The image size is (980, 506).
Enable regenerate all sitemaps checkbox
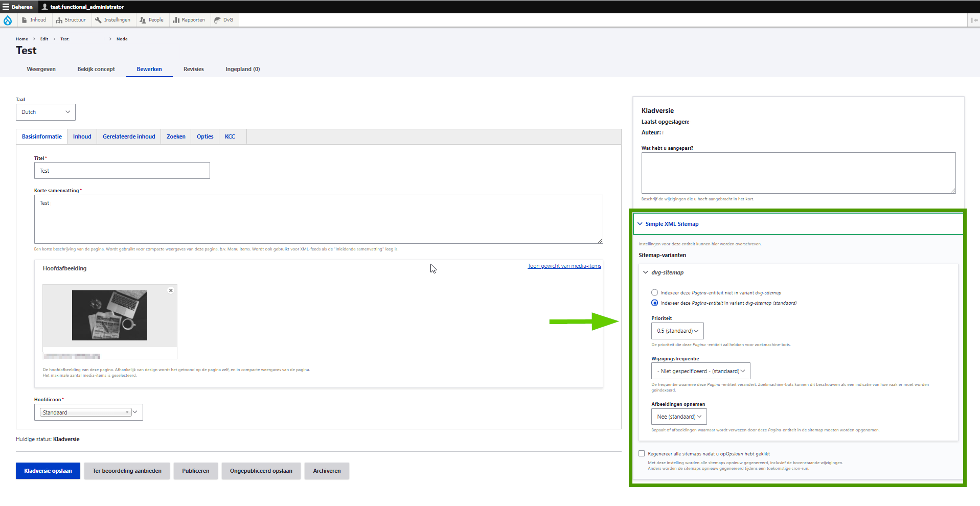coord(642,453)
